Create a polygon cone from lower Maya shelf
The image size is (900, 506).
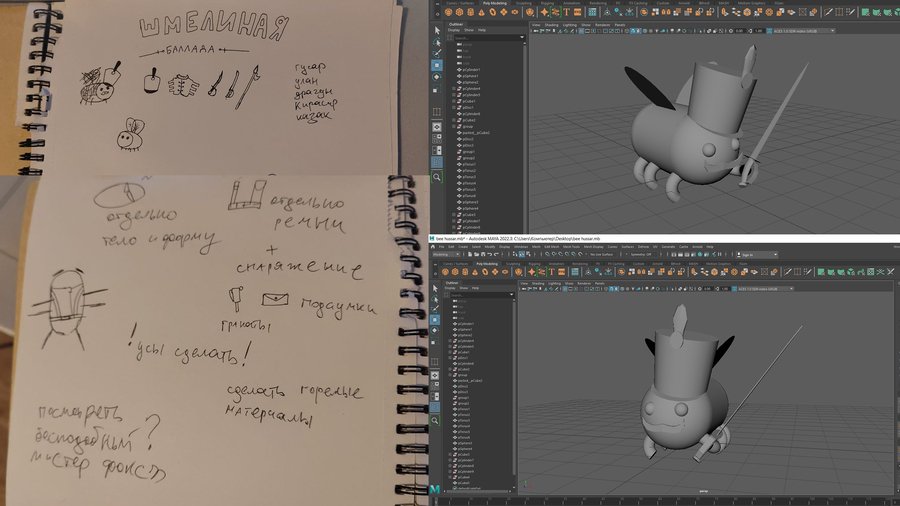click(x=475, y=272)
